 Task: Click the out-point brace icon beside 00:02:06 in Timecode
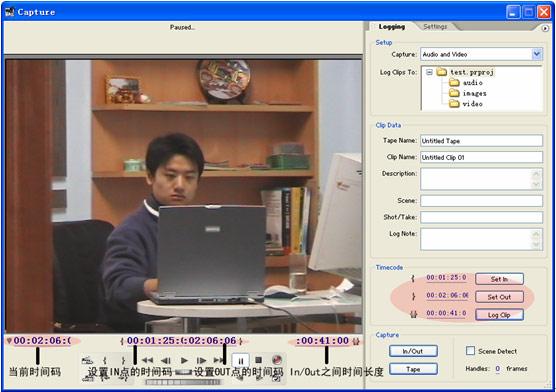click(413, 296)
